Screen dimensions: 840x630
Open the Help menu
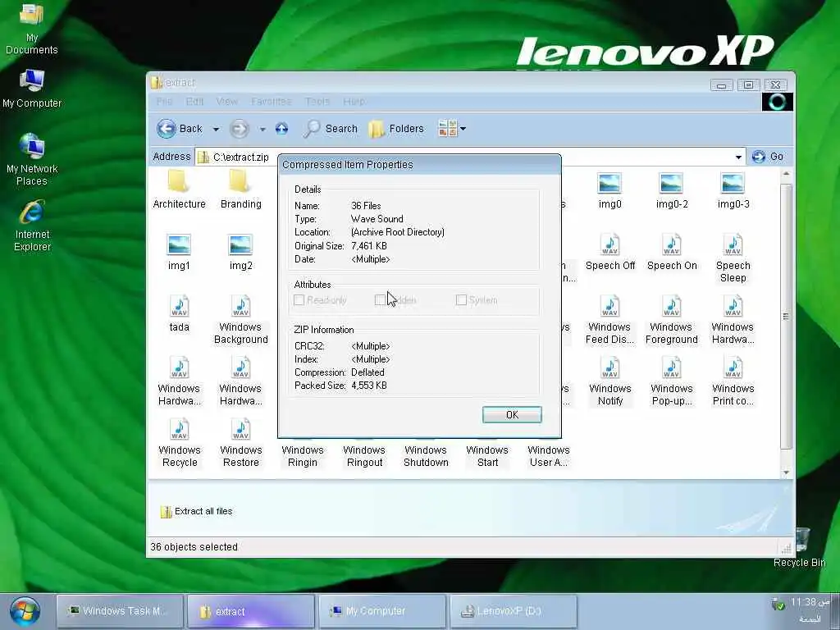[354, 101]
